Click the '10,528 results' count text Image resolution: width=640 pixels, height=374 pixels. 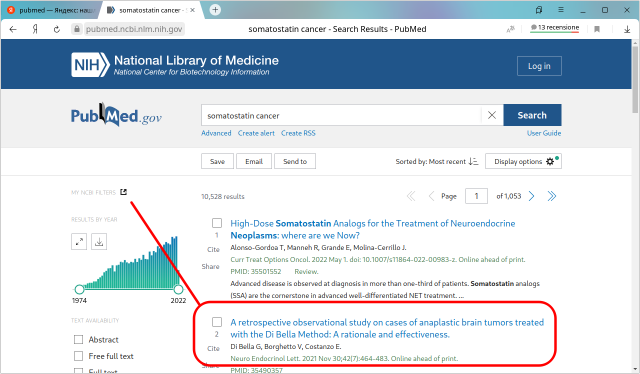pos(223,197)
